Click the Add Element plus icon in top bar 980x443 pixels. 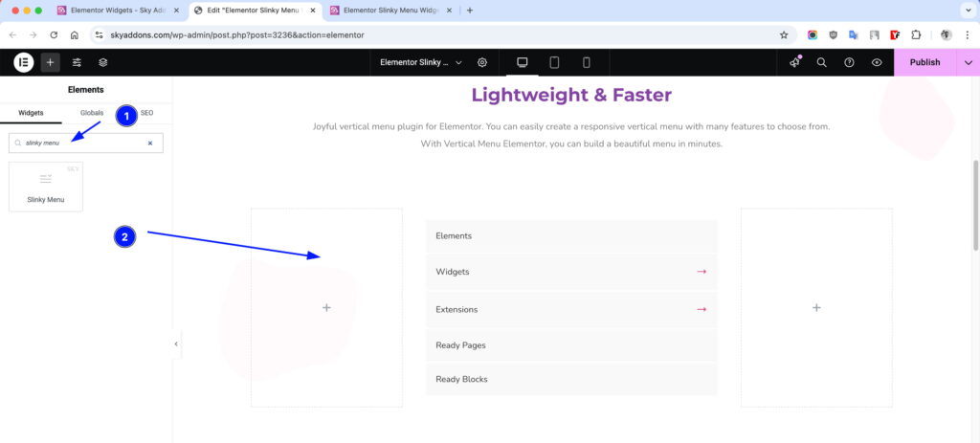[x=50, y=62]
